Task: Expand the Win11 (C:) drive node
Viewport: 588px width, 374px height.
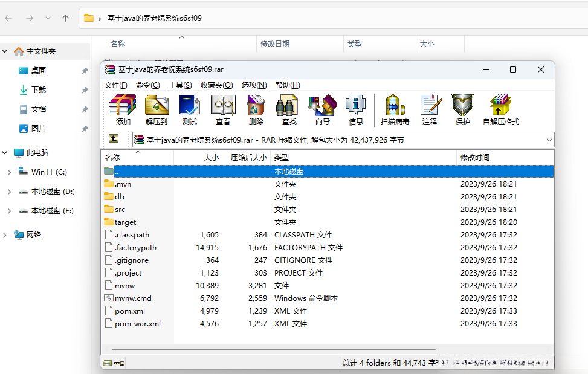Action: tap(10, 172)
